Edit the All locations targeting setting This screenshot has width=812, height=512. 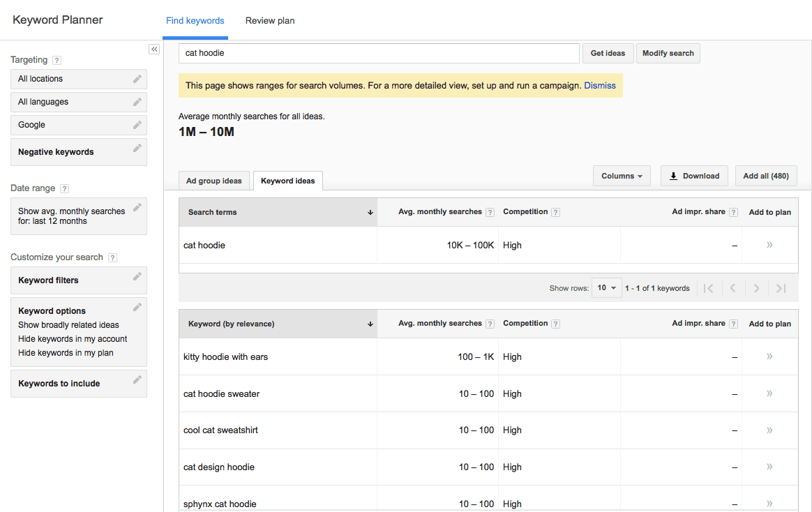(x=137, y=79)
